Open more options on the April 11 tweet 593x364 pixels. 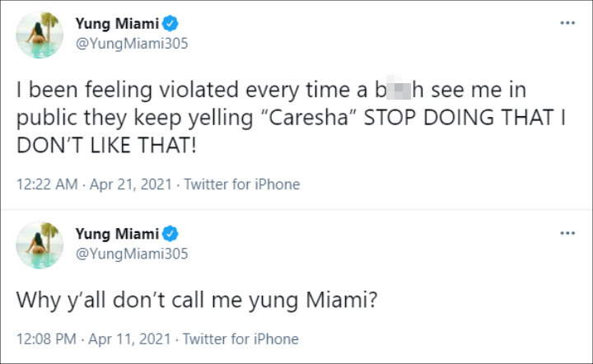pyautogui.click(x=567, y=233)
